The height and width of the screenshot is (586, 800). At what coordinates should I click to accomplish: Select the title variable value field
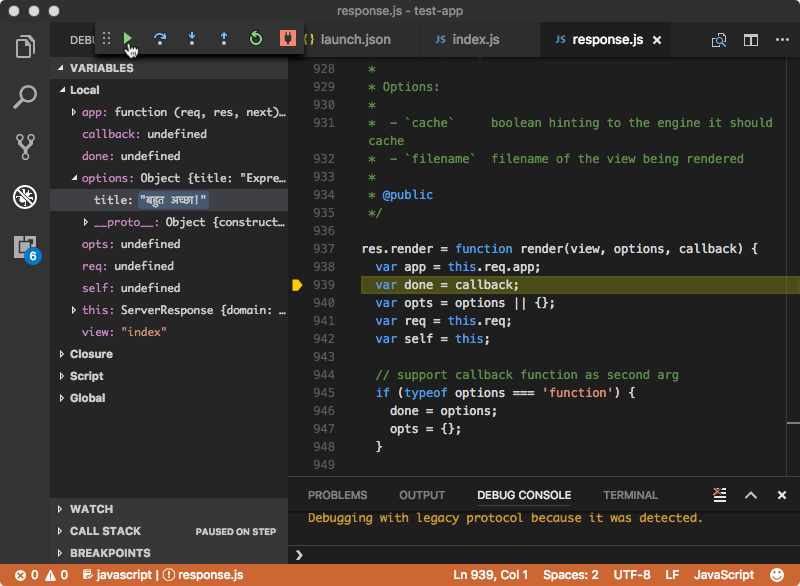coord(173,200)
